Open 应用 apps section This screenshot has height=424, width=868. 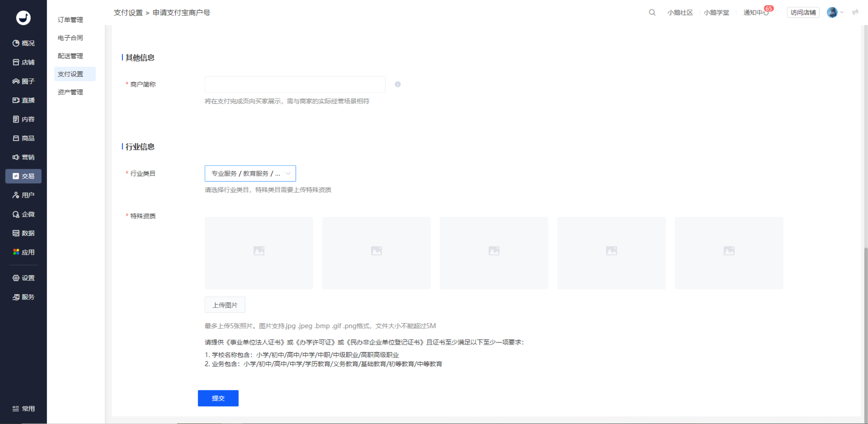pyautogui.click(x=23, y=252)
